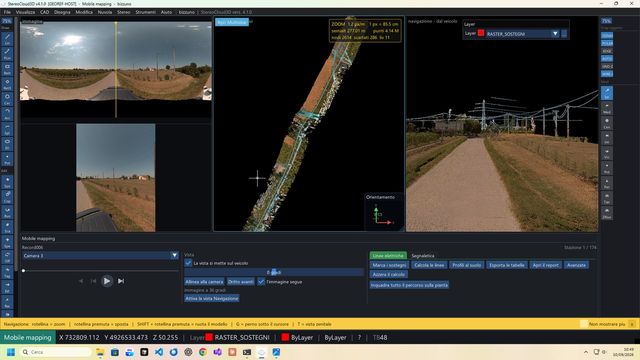Click the second ByLayer entry in status bar

[335, 338]
